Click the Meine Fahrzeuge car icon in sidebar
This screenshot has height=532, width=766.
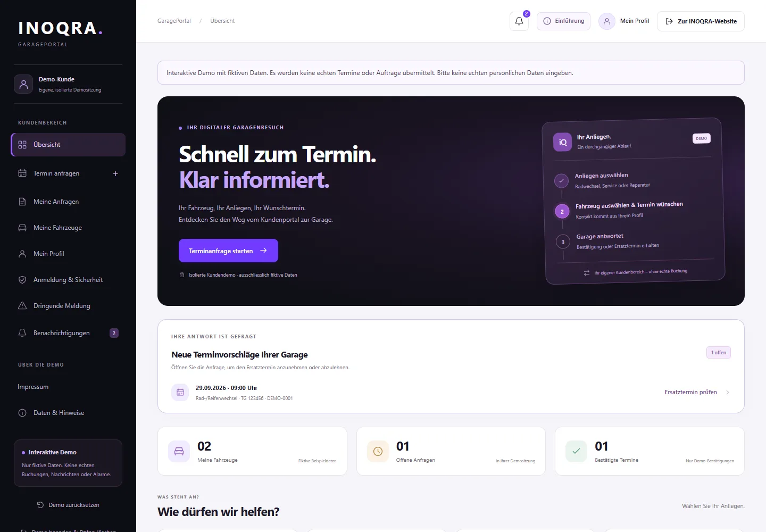(x=22, y=228)
